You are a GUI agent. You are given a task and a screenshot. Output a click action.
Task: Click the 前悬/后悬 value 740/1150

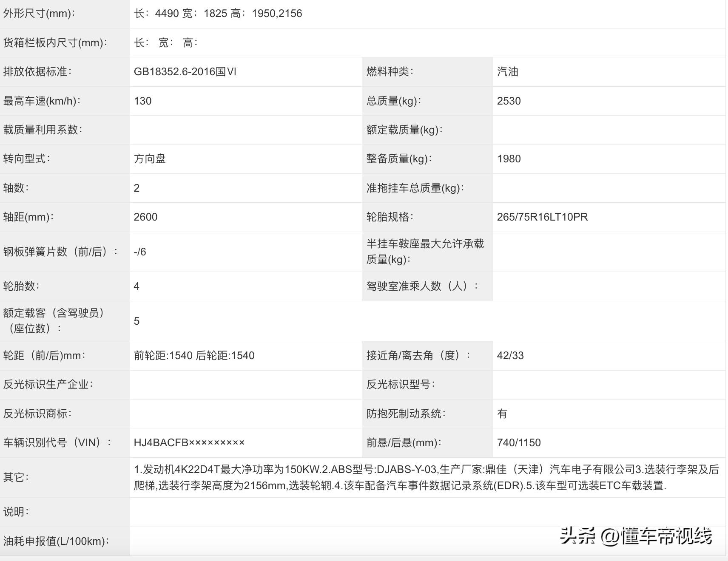(519, 443)
